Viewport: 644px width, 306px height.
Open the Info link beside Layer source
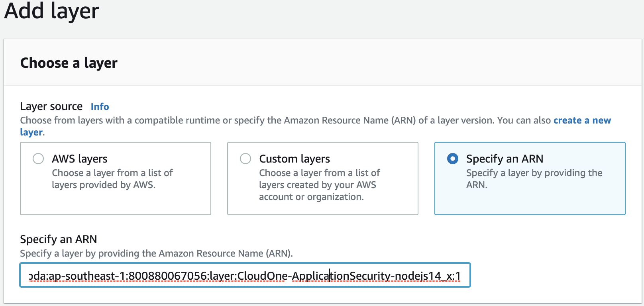click(x=100, y=107)
